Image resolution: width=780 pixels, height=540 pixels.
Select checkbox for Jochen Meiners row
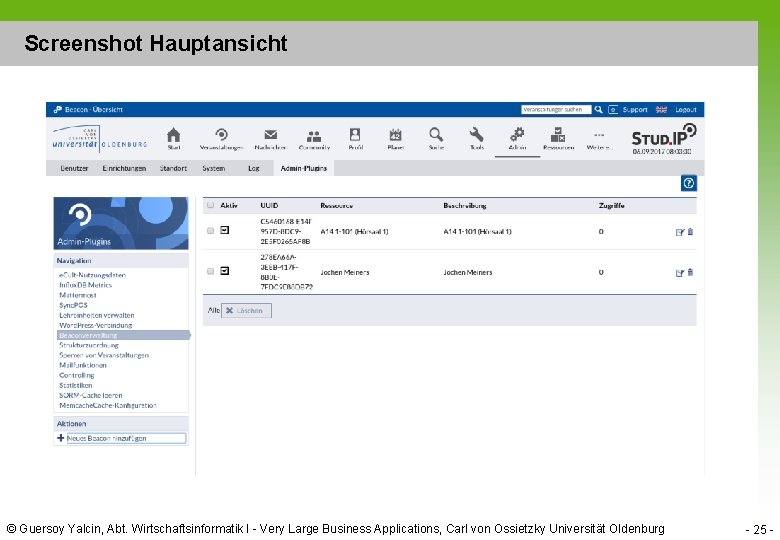click(x=210, y=271)
